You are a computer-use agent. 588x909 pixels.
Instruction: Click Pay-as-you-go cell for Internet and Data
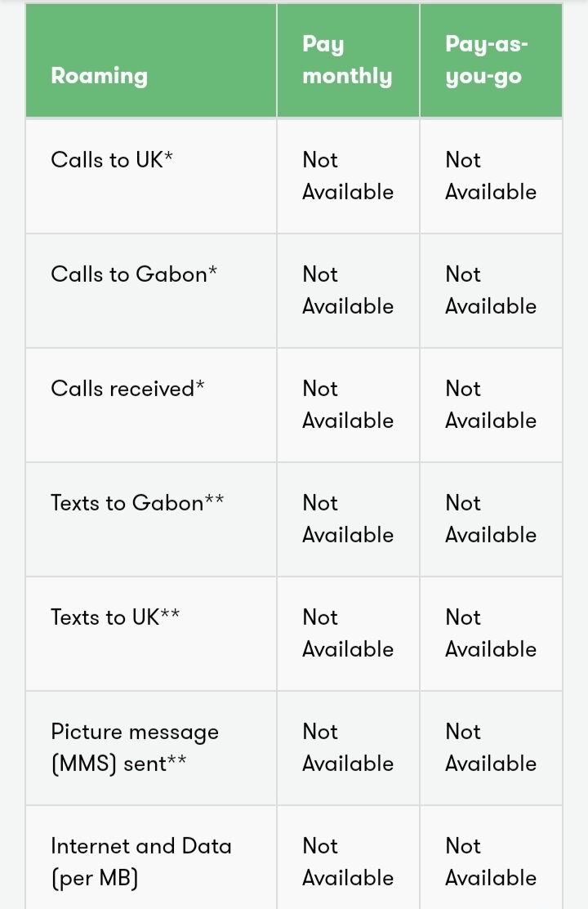point(491,861)
